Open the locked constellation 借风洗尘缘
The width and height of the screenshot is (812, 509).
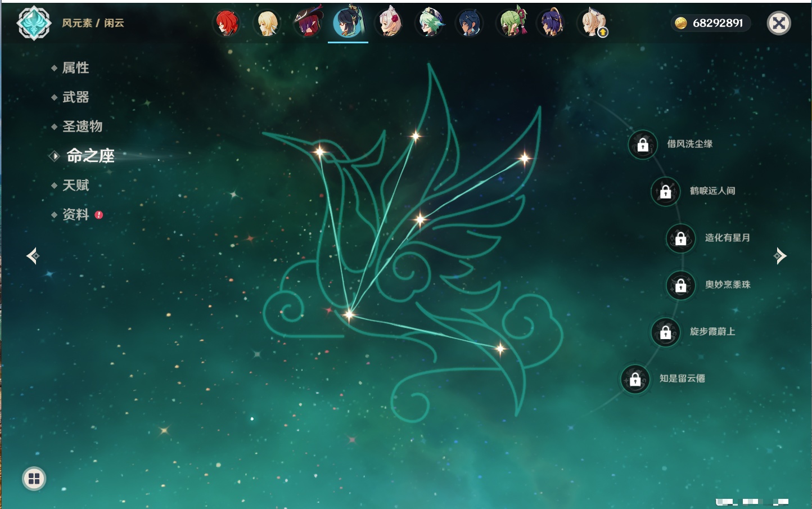643,145
